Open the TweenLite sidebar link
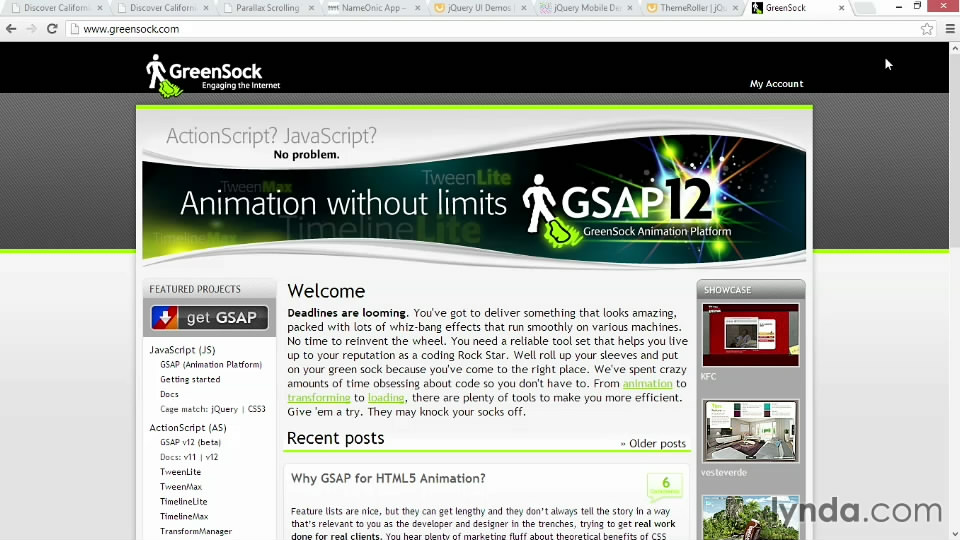 click(181, 472)
